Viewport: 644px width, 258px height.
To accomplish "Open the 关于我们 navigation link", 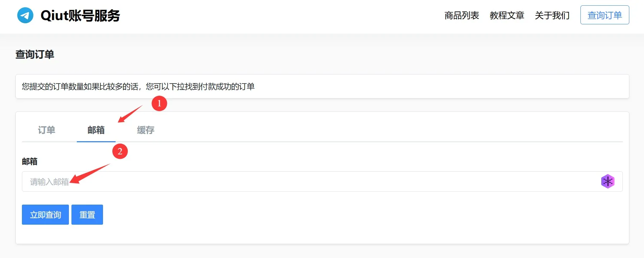I will (552, 15).
